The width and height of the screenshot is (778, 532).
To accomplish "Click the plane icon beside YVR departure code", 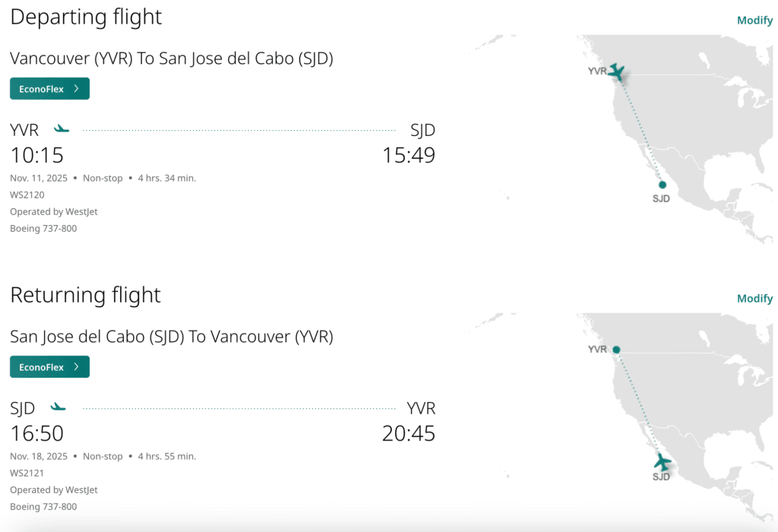I will point(62,129).
